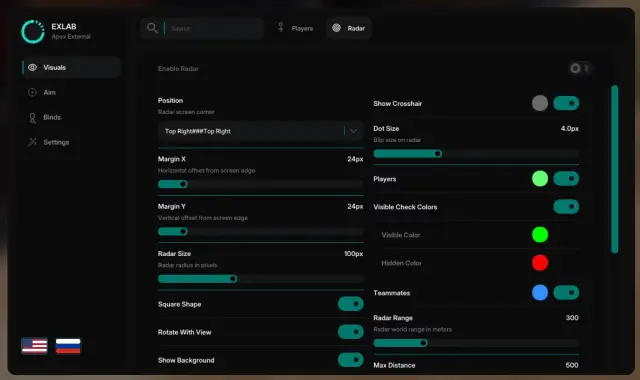Focus the Search input field

(202, 28)
